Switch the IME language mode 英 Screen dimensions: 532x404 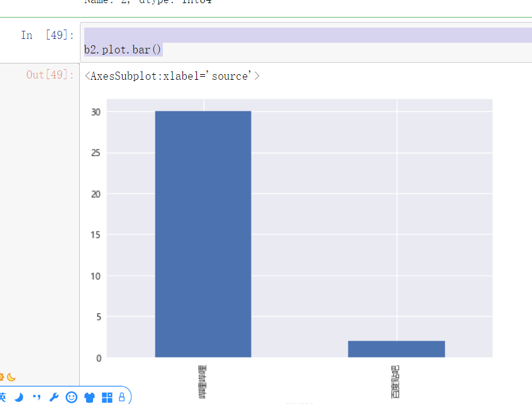[x=3, y=397]
